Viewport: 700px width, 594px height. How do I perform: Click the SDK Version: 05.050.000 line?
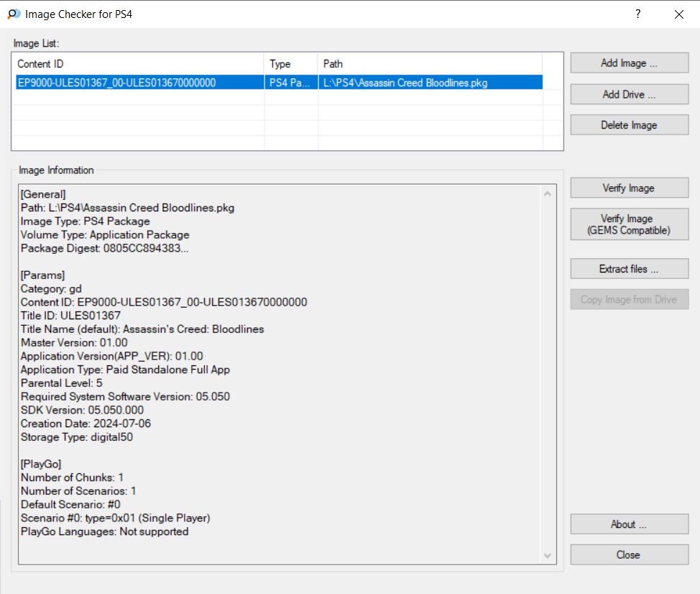(x=82, y=410)
